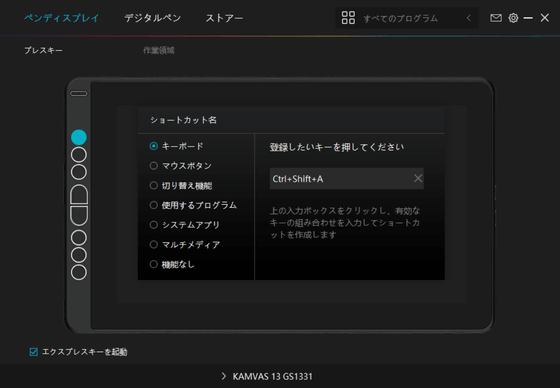Viewport: 560px width, 388px height.
Task: Select the seventh round press key
Action: pyautogui.click(x=79, y=255)
